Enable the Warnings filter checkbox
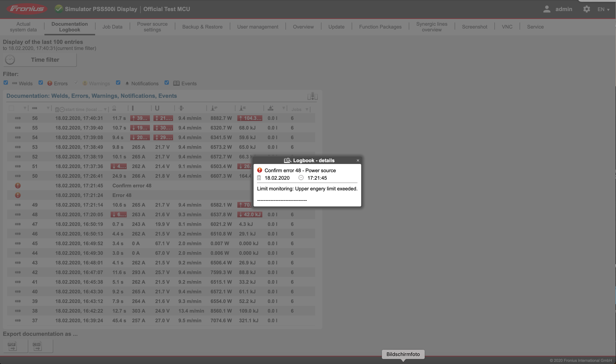616x364 pixels. (76, 82)
